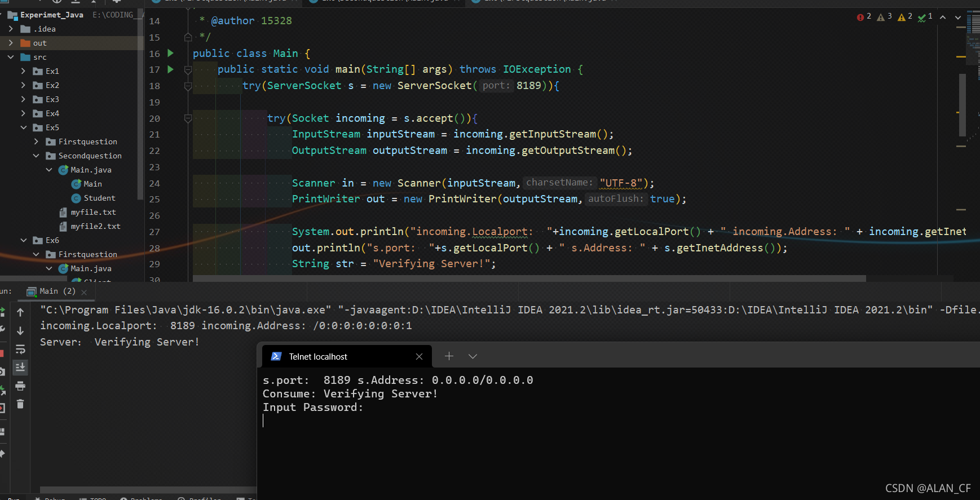Viewport: 980px width, 500px height.
Task: Collapse the Secondquestion package
Action: (36, 156)
